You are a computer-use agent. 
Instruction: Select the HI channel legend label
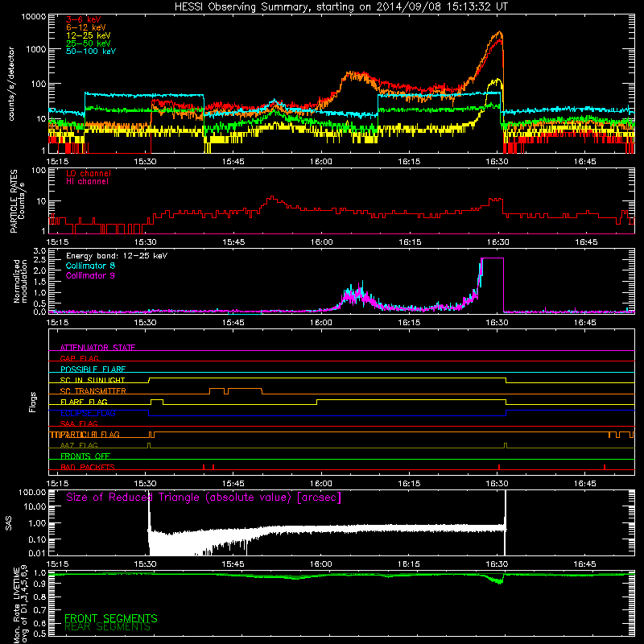point(87,182)
